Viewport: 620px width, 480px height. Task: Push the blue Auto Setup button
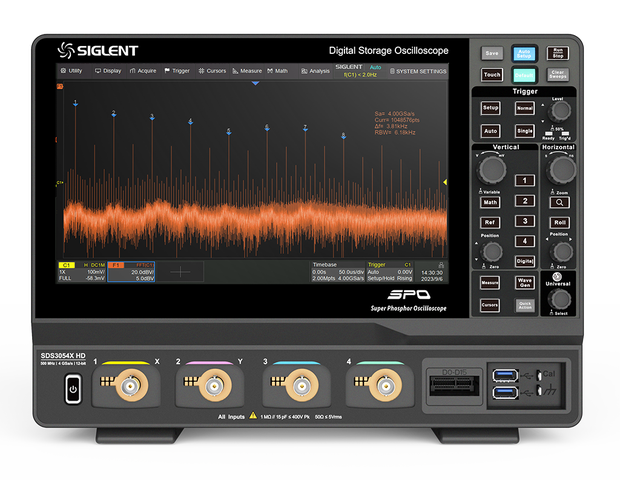[524, 53]
